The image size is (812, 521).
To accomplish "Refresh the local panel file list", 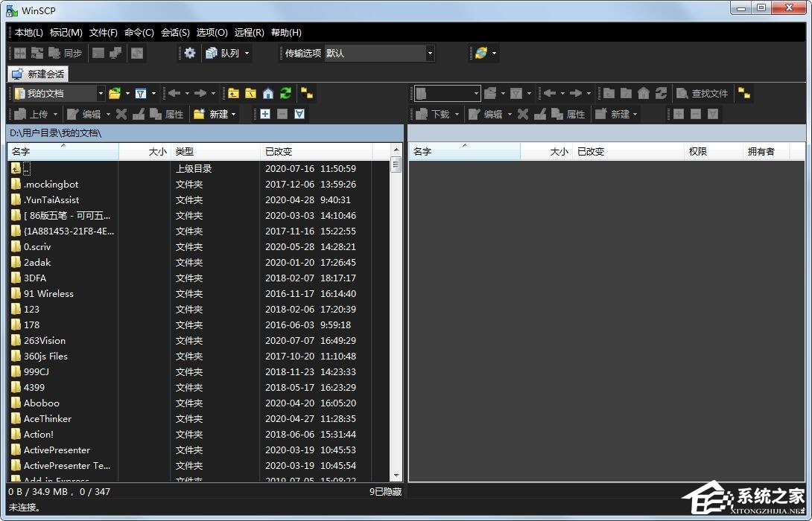I will tap(285, 93).
